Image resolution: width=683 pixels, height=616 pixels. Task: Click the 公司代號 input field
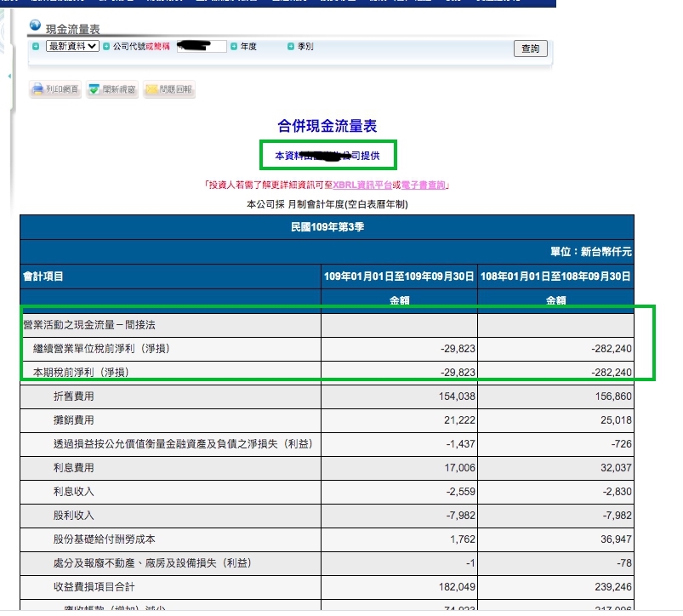(x=202, y=46)
